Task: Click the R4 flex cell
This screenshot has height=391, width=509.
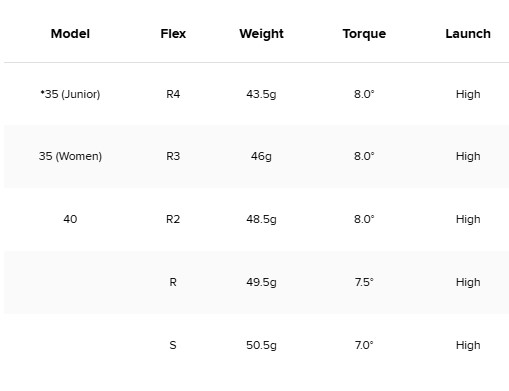Action: [173, 94]
